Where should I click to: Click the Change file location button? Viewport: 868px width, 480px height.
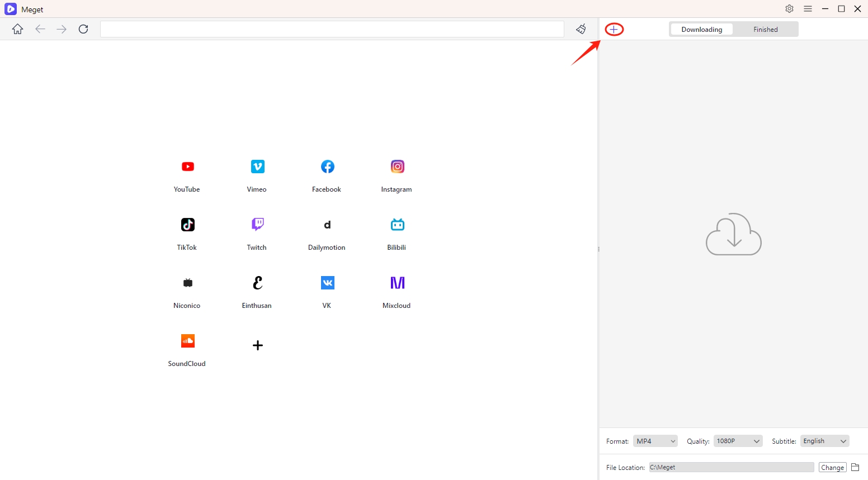(x=833, y=467)
